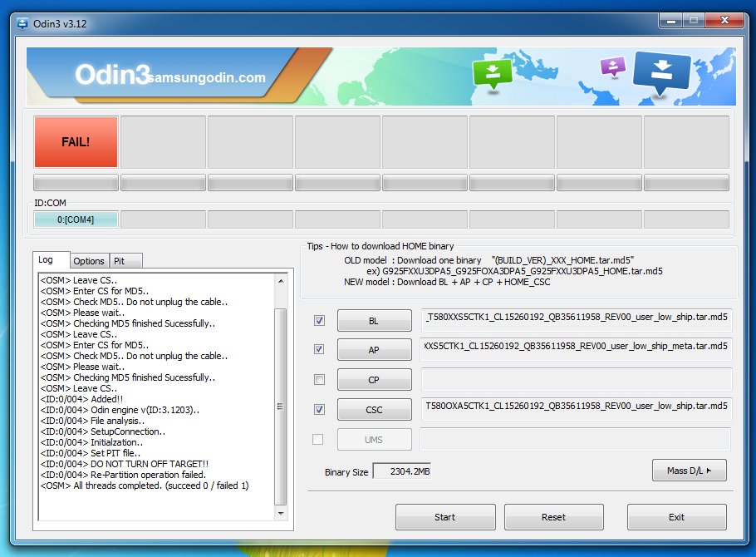Click the Odin3 title bar app icon
The width and height of the screenshot is (756, 557).
(x=22, y=22)
